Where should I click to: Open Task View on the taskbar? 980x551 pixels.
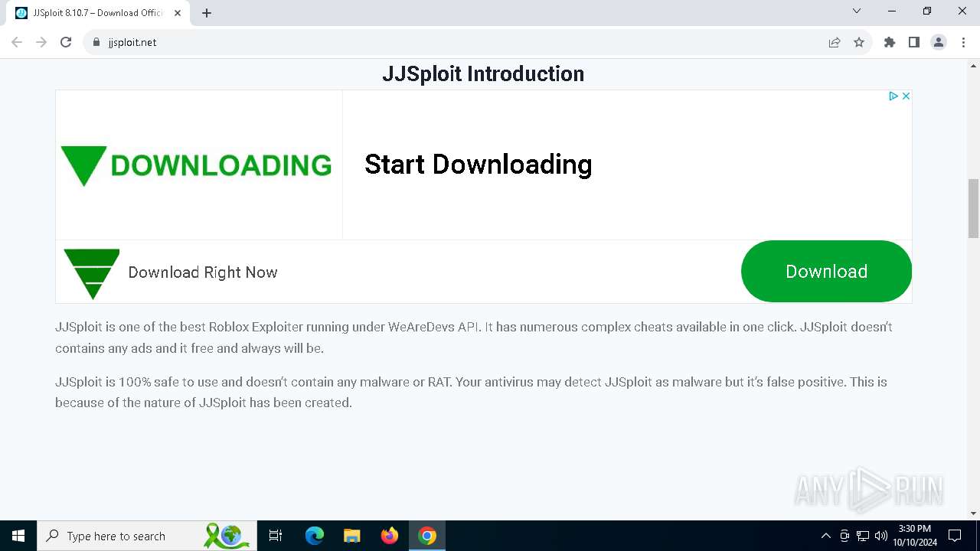[x=276, y=536]
